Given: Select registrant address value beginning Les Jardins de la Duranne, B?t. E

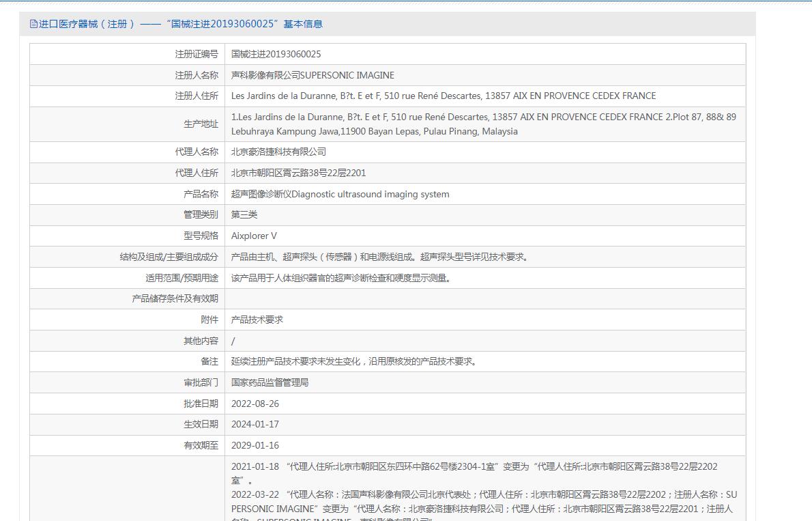Looking at the screenshot, I should point(444,96).
